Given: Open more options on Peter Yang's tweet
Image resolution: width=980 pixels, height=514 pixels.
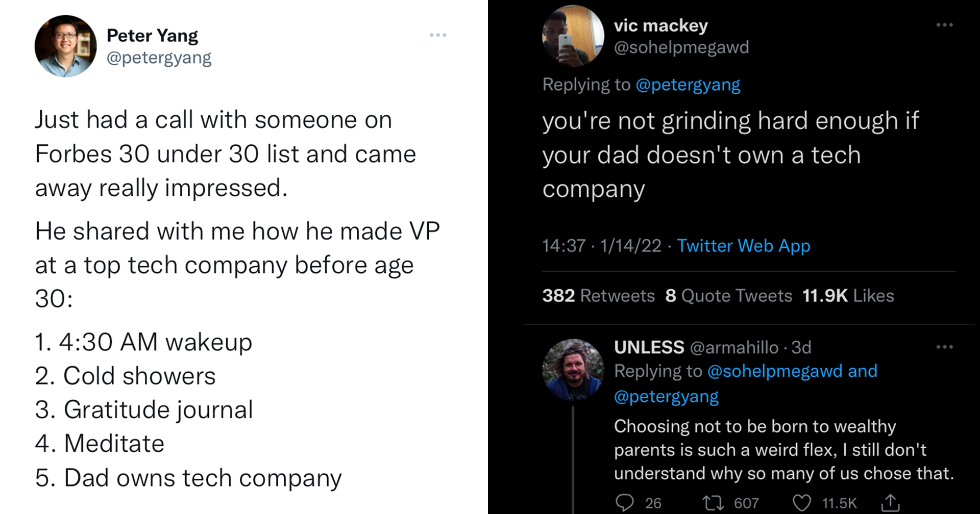Looking at the screenshot, I should [438, 35].
